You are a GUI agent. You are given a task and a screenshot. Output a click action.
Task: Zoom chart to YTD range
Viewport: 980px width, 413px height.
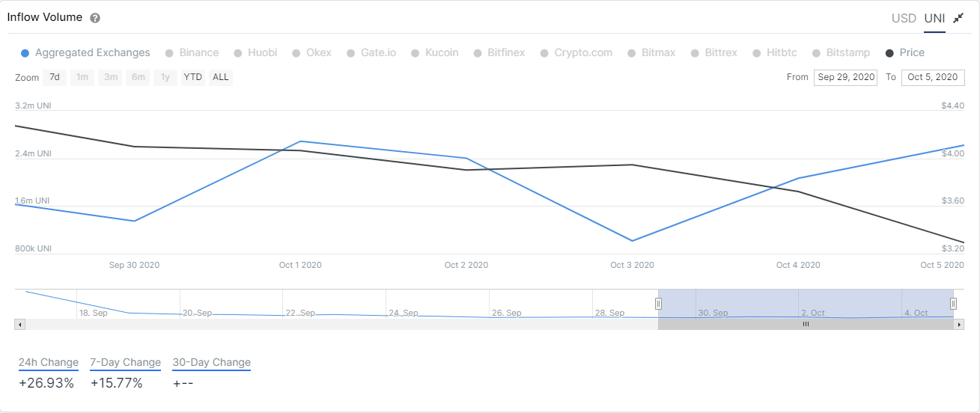[193, 77]
